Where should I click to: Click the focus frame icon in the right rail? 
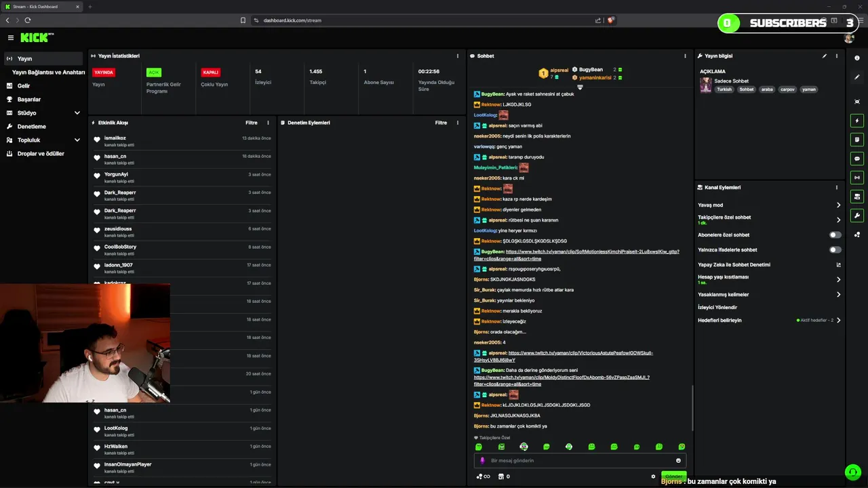coord(857,102)
